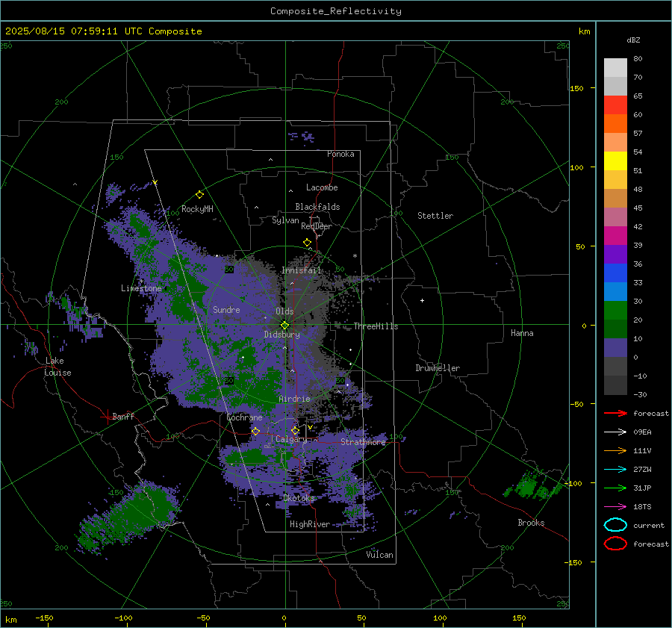Click the white plus marker west of Hanna
Screen dimensions: 672x628
(x=422, y=300)
